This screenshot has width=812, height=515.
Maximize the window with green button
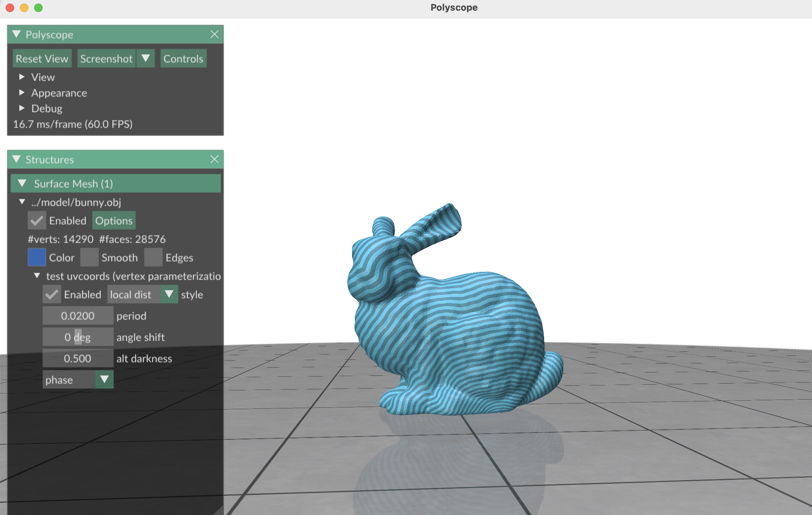[38, 8]
